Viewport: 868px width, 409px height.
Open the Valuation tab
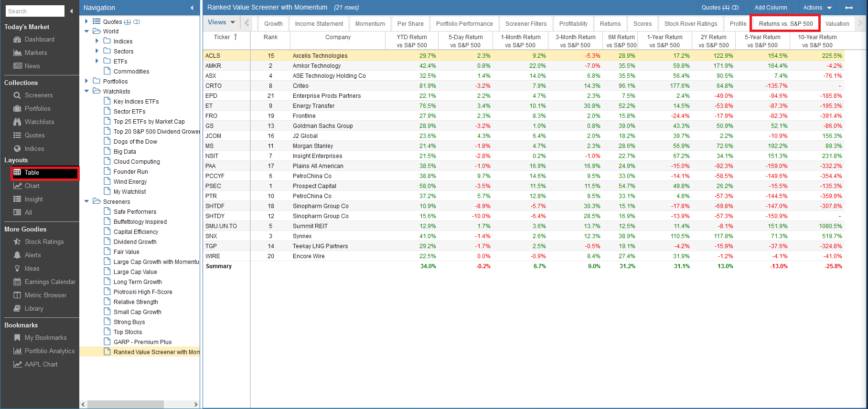(x=837, y=24)
